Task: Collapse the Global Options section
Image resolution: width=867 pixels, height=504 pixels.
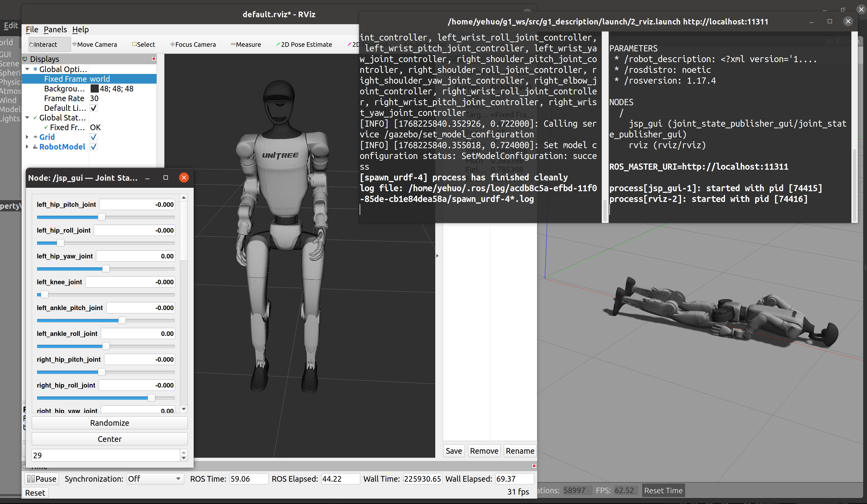Action: coord(27,69)
